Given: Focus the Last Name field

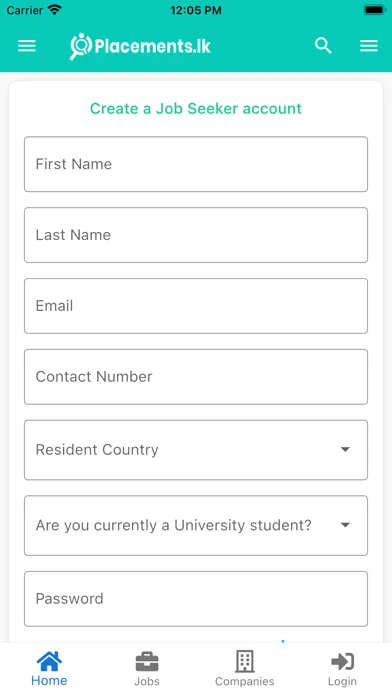Looking at the screenshot, I should [x=196, y=235].
